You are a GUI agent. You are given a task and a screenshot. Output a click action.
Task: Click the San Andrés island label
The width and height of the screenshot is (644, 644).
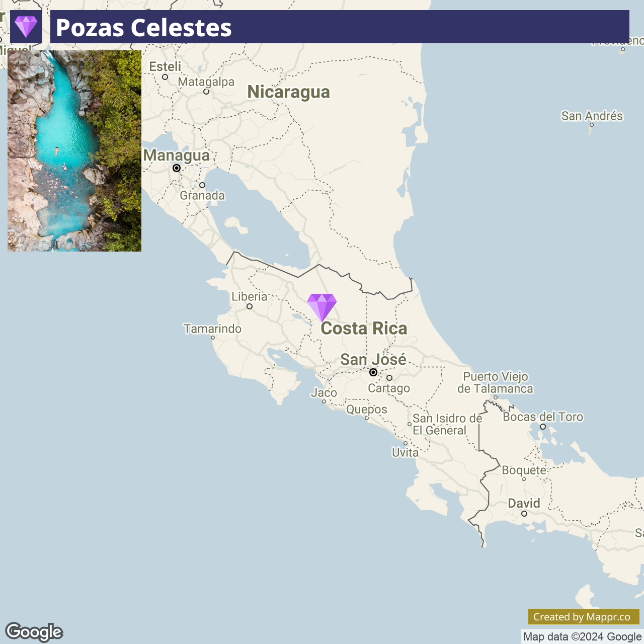[x=592, y=116]
